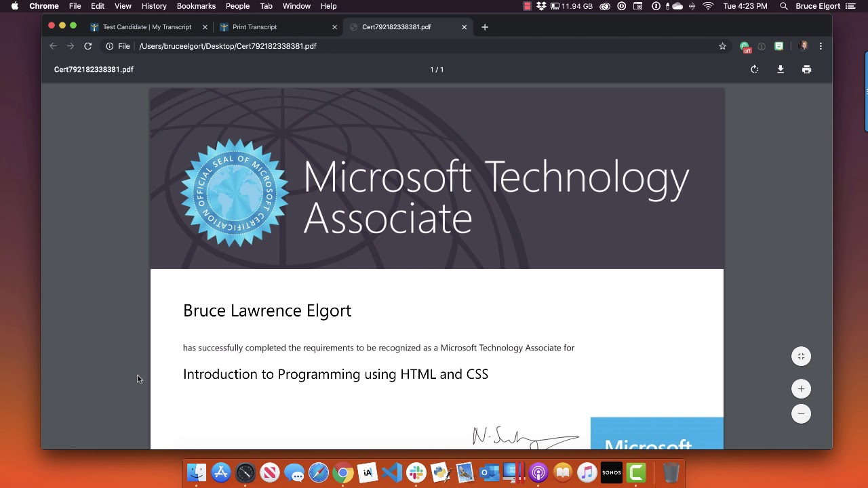Image resolution: width=868 pixels, height=488 pixels.
Task: Open Visual Studio Code from the dock
Action: click(x=392, y=472)
